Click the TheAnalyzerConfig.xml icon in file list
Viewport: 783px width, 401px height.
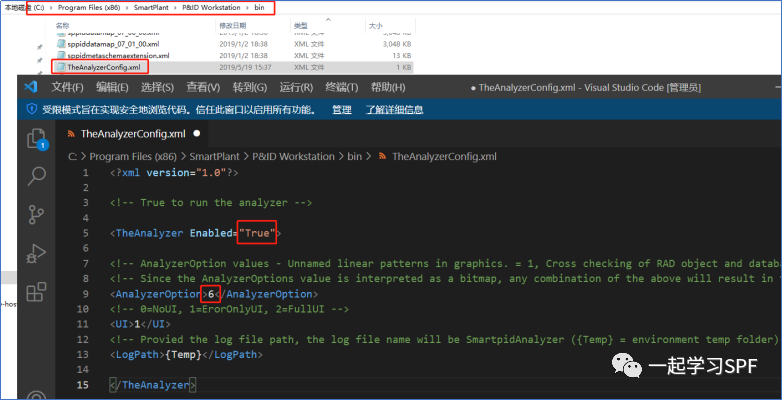[x=61, y=66]
